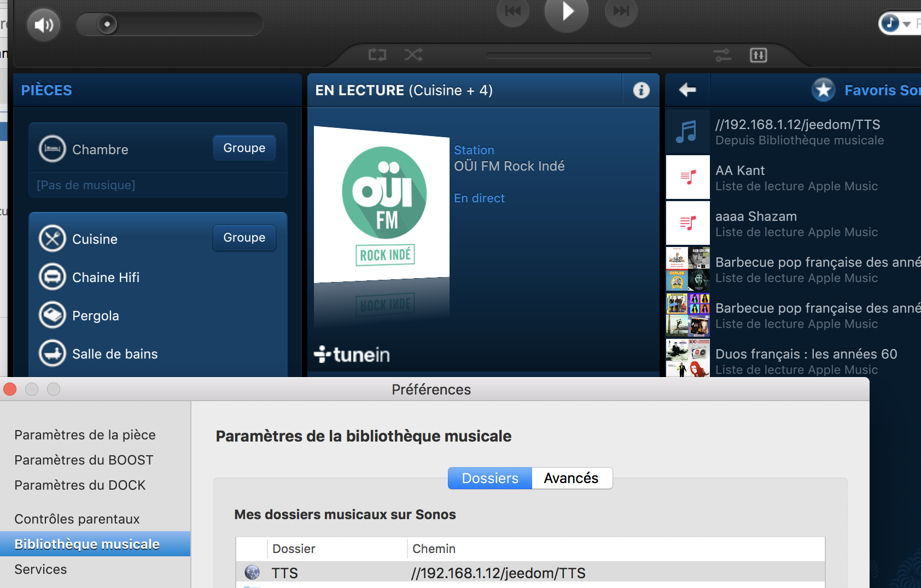921x588 pixels.
Task: Click the Chemin column header
Action: click(x=616, y=549)
